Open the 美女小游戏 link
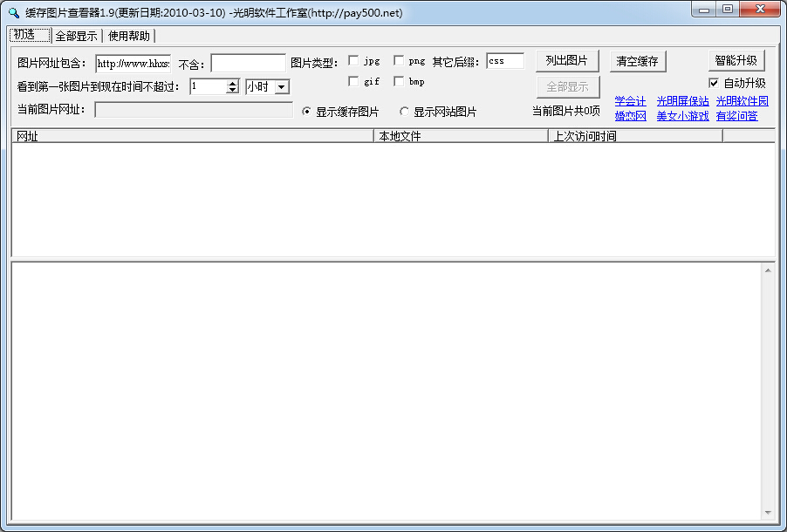The height and width of the screenshot is (532, 787). [x=682, y=115]
